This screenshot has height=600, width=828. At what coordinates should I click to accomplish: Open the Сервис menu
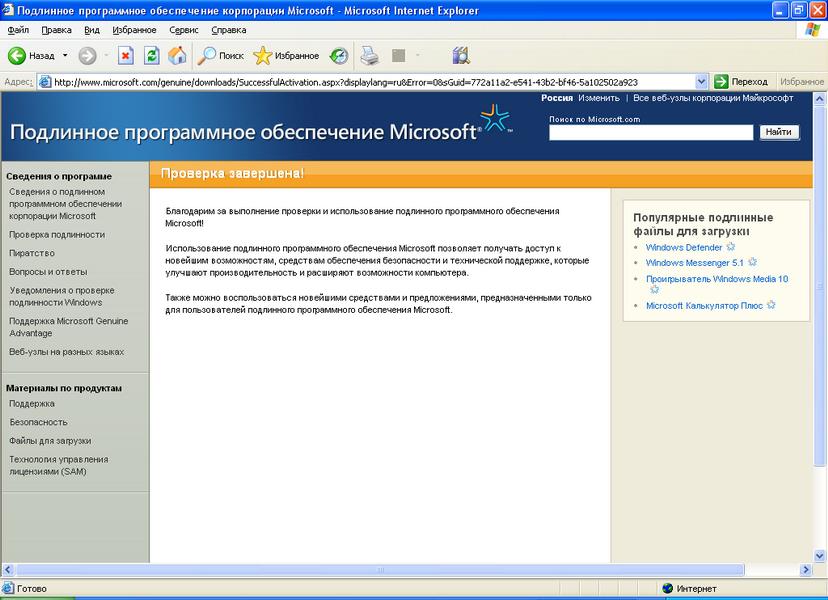(x=183, y=30)
